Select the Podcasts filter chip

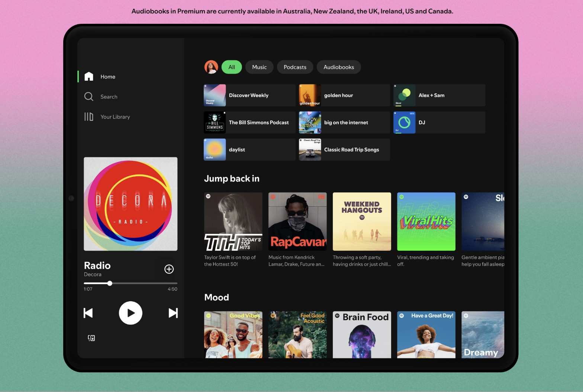pos(295,67)
